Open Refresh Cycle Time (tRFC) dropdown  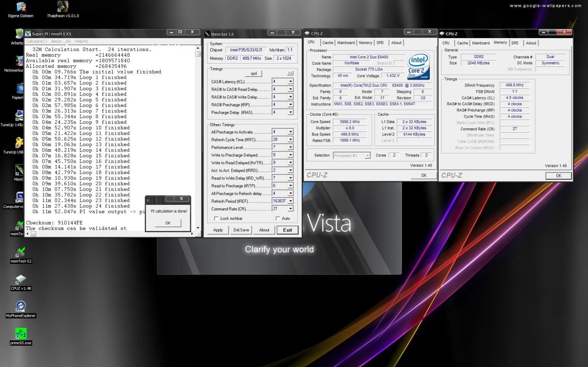(290, 139)
